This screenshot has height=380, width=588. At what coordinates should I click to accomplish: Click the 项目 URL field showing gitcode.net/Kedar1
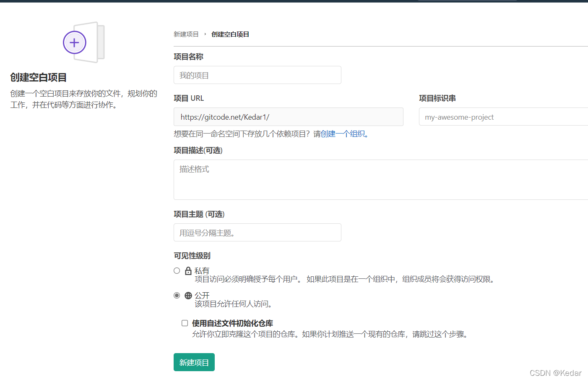(x=288, y=117)
